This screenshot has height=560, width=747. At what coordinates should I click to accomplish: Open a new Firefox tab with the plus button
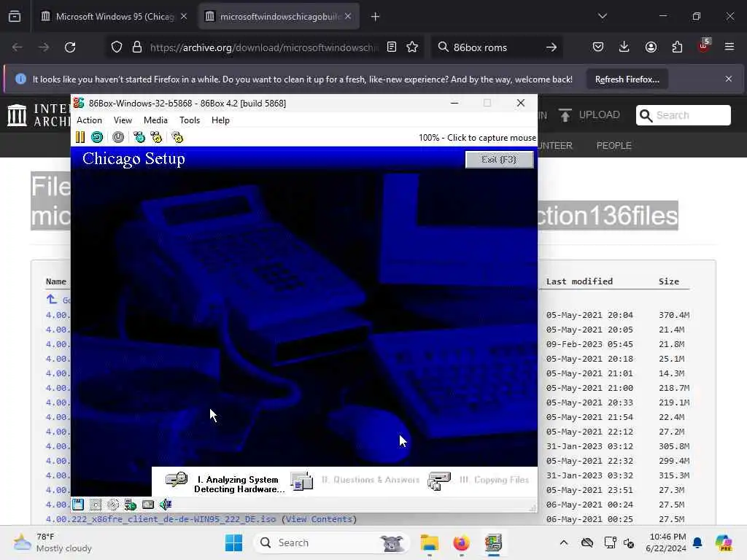pos(376,17)
